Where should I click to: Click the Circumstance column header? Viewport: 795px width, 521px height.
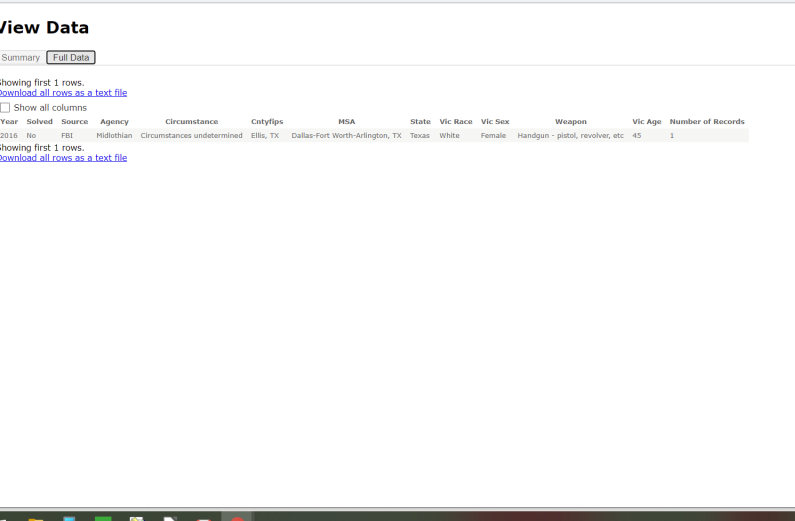click(191, 122)
